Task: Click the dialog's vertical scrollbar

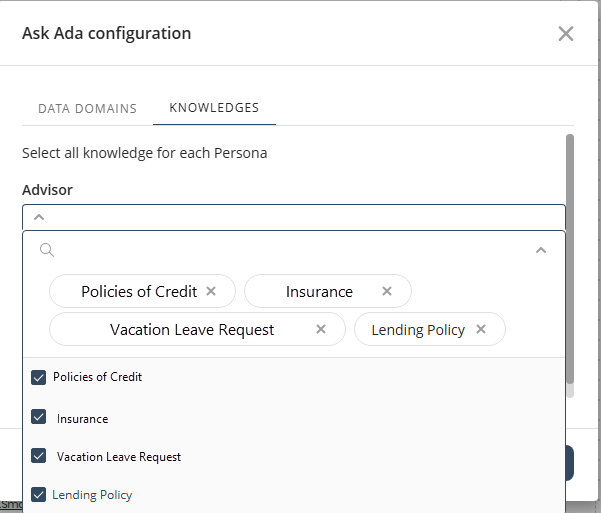Action: (x=569, y=258)
